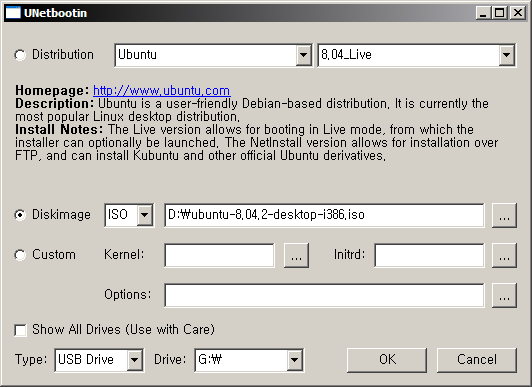Click the Options input field
Image resolution: width=532 pixels, height=387 pixels.
coord(324,295)
